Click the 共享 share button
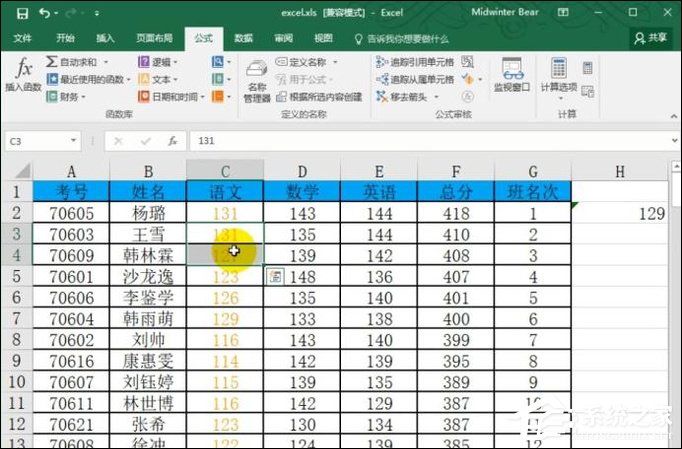 (x=651, y=38)
